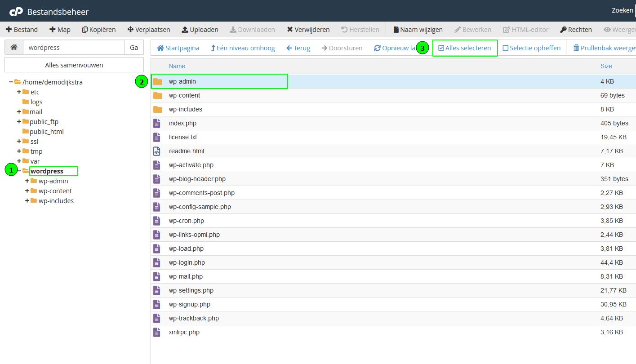The width and height of the screenshot is (636, 364).
Task: Select all files with Alles selecteren
Action: pyautogui.click(x=465, y=48)
